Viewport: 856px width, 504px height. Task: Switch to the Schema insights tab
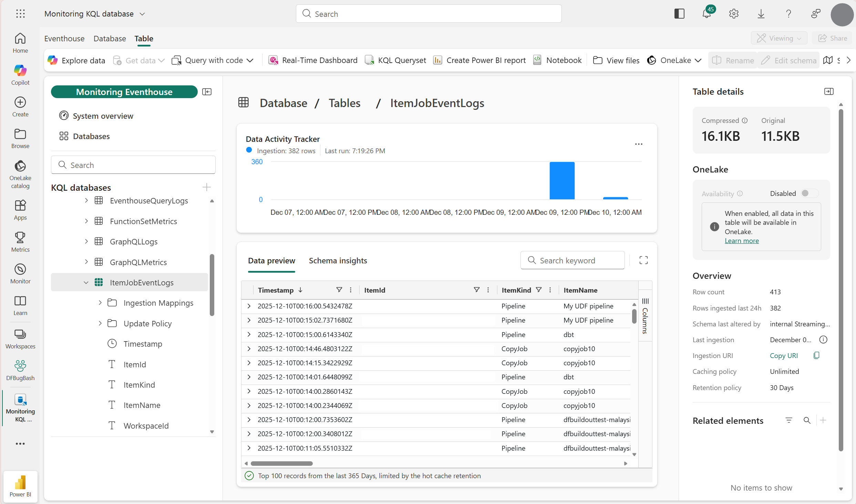(338, 261)
